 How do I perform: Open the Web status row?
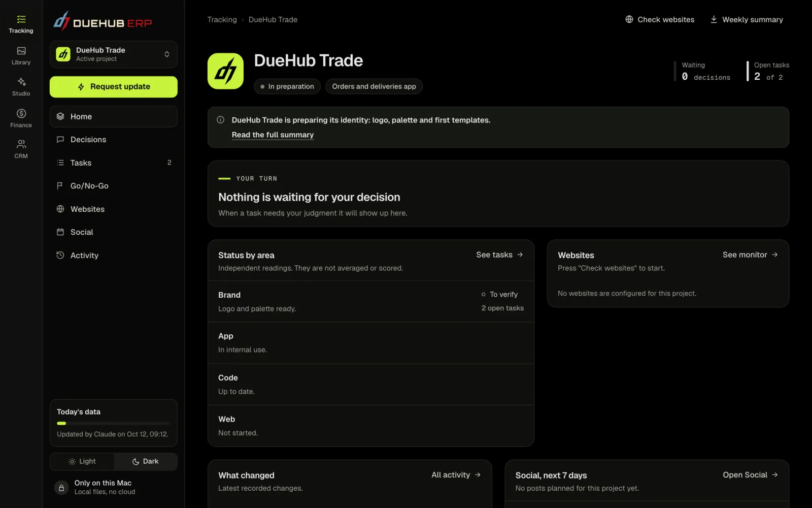(371, 426)
